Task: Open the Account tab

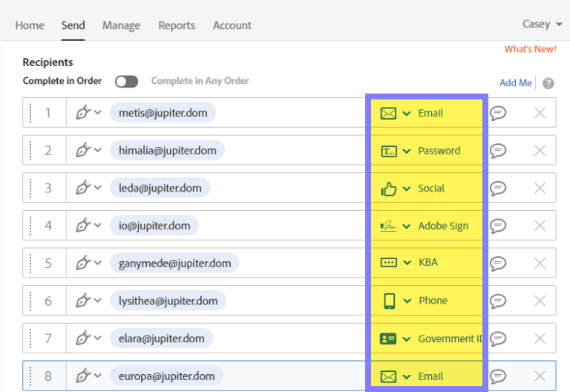Action: (x=232, y=25)
